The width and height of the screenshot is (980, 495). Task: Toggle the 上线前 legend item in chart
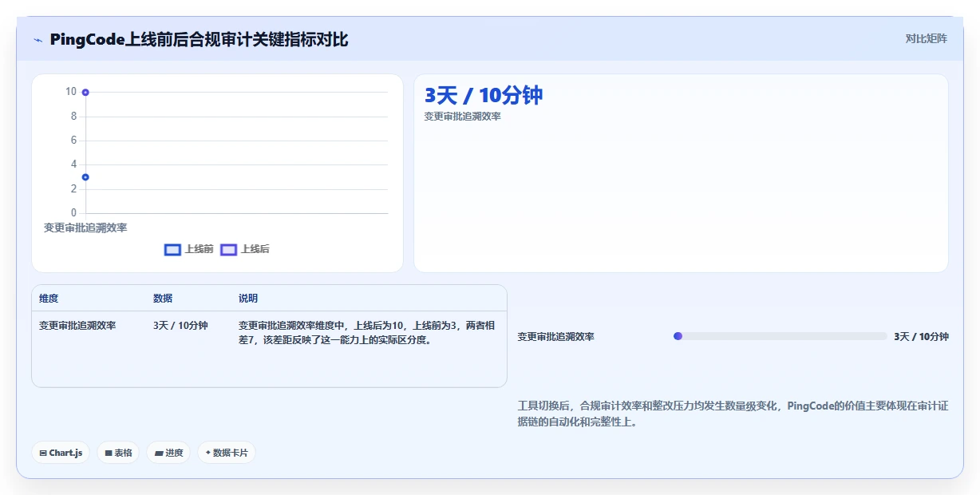click(x=189, y=249)
